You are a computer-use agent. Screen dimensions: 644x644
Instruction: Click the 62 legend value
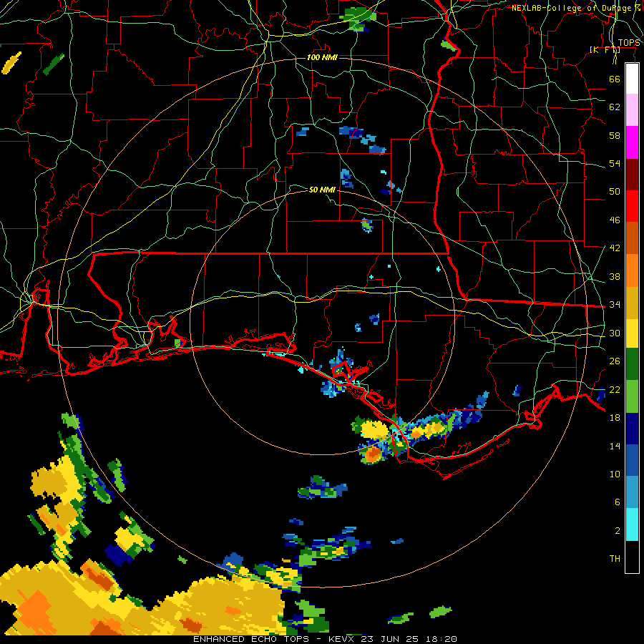(x=615, y=107)
